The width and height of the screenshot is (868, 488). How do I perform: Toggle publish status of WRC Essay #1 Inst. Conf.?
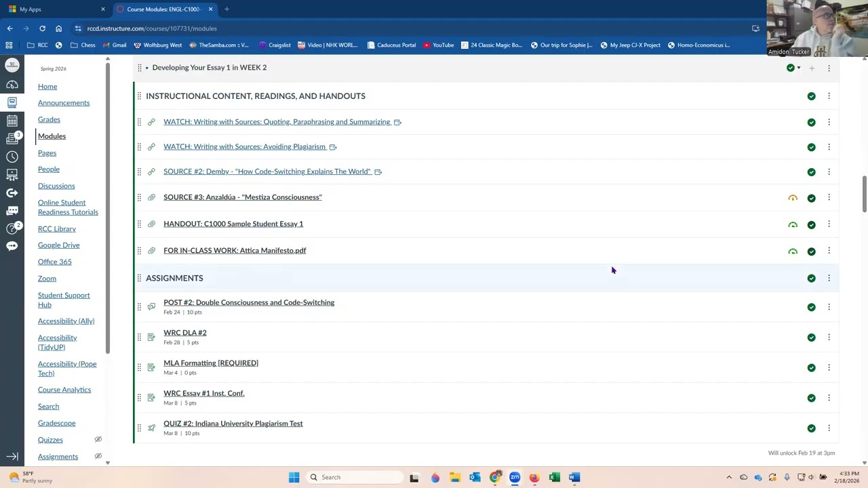811,398
